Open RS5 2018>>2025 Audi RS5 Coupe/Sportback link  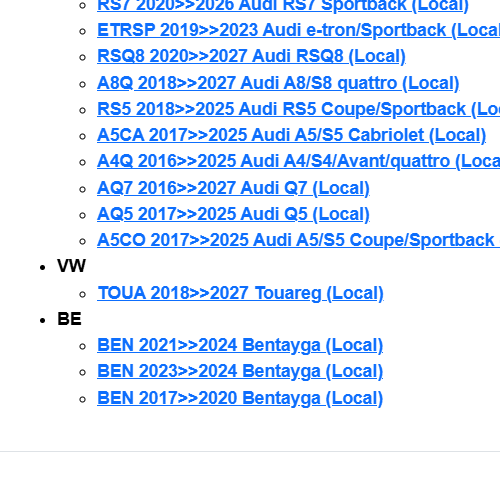click(298, 109)
